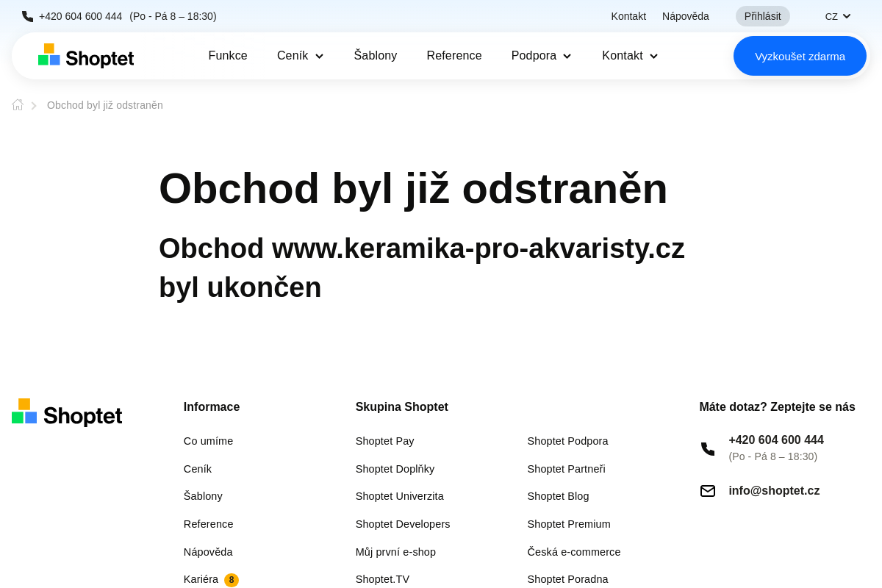
Task: Click the footer phone icon
Action: click(708, 448)
